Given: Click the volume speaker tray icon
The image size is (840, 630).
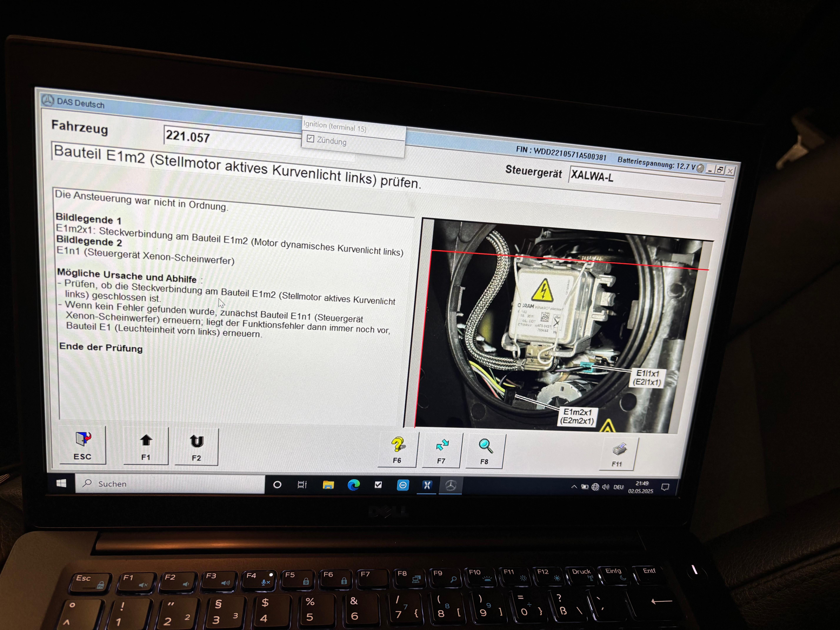Looking at the screenshot, I should 606,487.
